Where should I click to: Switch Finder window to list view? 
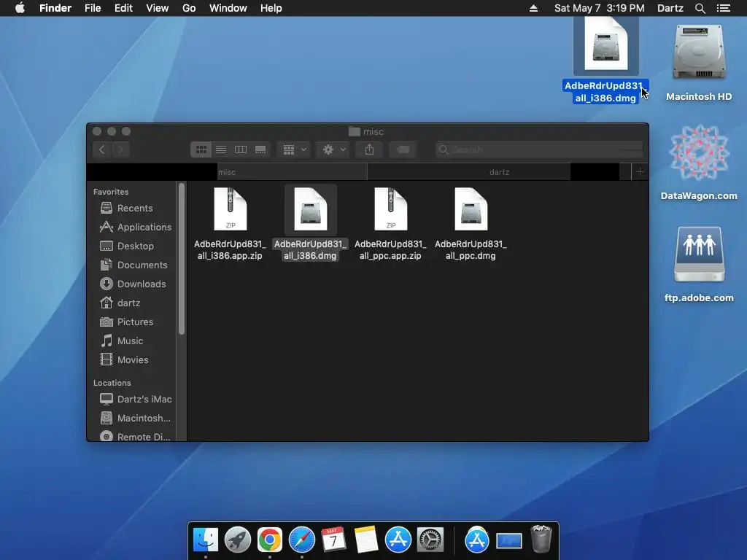pos(221,149)
